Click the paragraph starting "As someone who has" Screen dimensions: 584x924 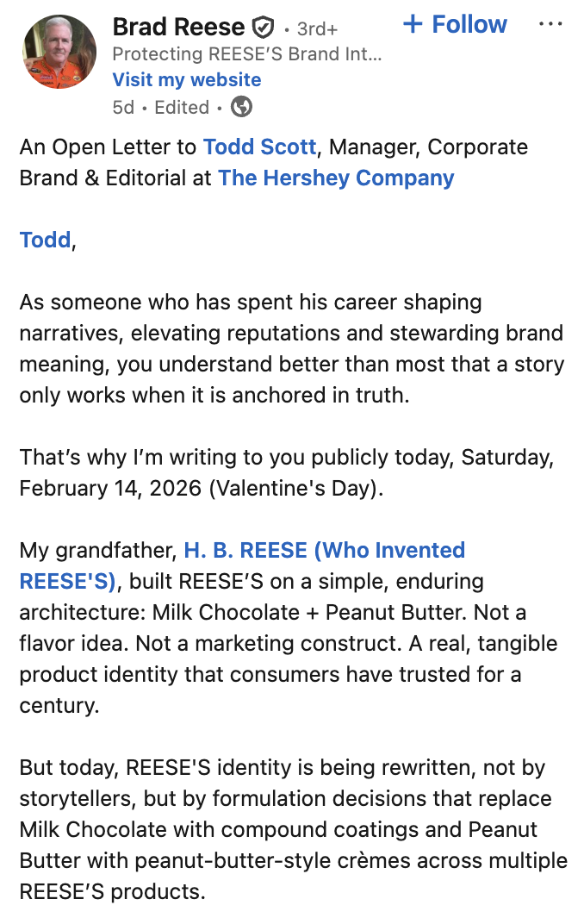pyautogui.click(x=291, y=348)
